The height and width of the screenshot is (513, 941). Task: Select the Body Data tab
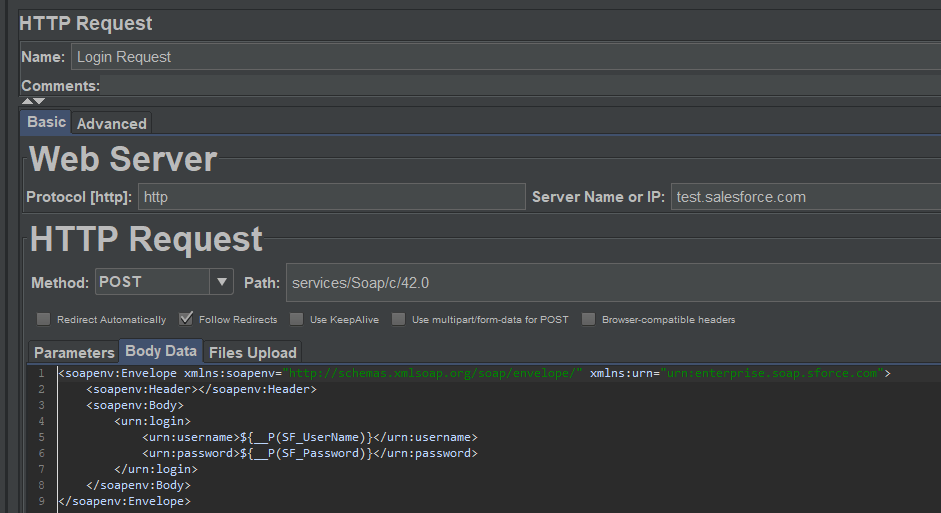click(160, 351)
